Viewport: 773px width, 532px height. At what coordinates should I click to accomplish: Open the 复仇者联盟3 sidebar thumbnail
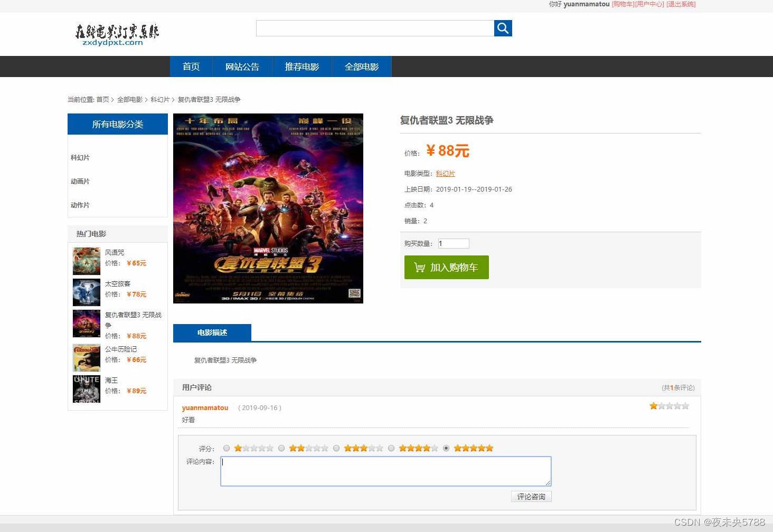coord(87,324)
